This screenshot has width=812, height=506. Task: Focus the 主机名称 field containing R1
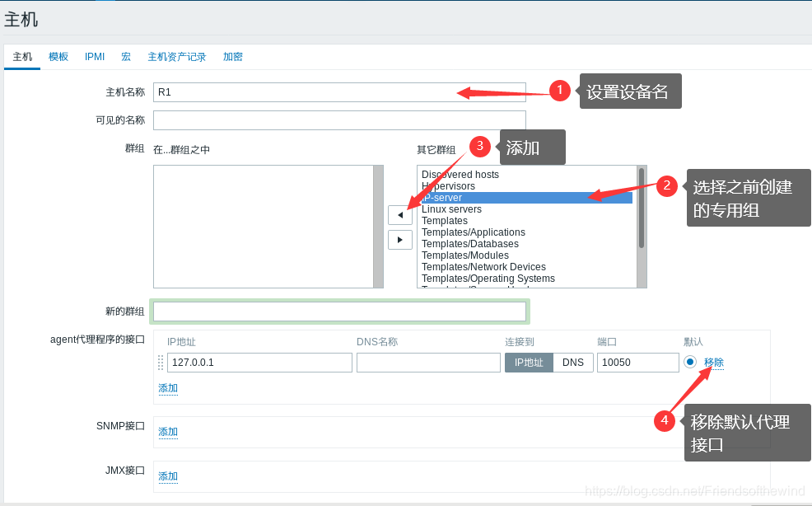339,92
